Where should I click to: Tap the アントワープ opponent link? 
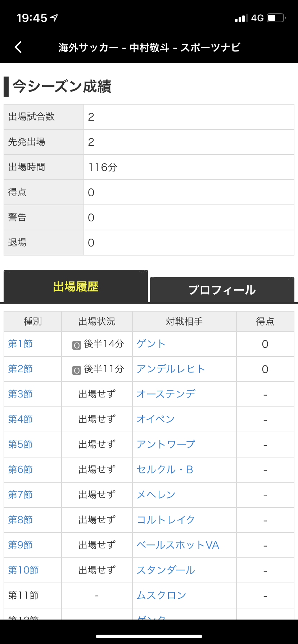coord(166,445)
